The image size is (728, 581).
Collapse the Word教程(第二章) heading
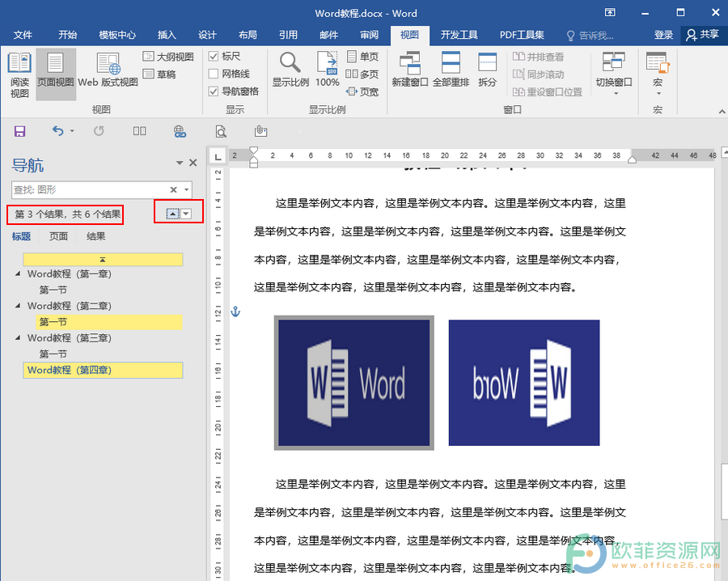pyautogui.click(x=18, y=306)
